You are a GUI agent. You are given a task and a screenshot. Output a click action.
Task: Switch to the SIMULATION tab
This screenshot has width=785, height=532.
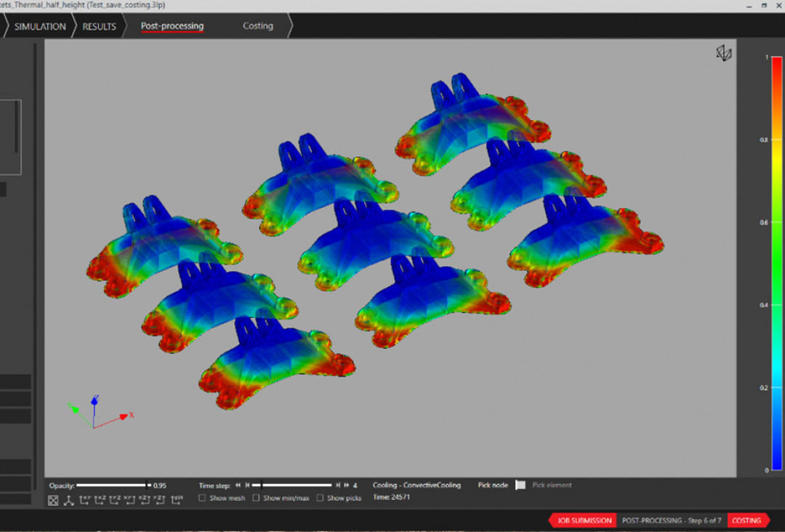[x=40, y=26]
